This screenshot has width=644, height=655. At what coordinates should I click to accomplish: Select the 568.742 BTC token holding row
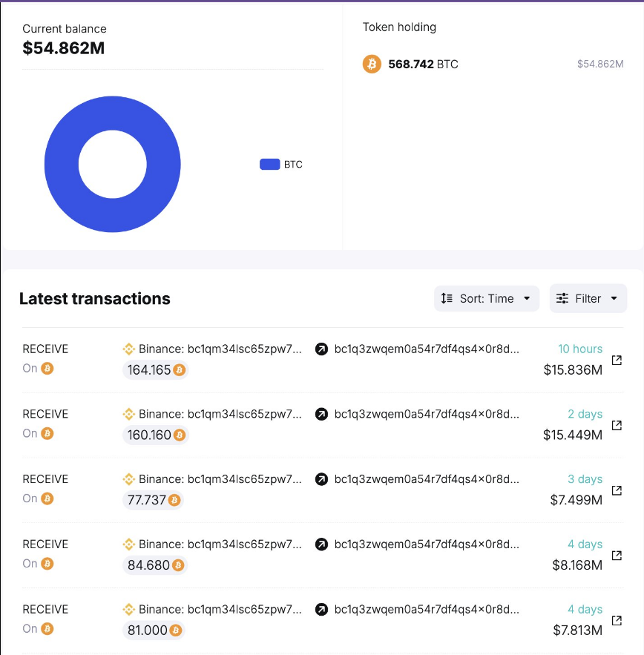[x=493, y=64]
